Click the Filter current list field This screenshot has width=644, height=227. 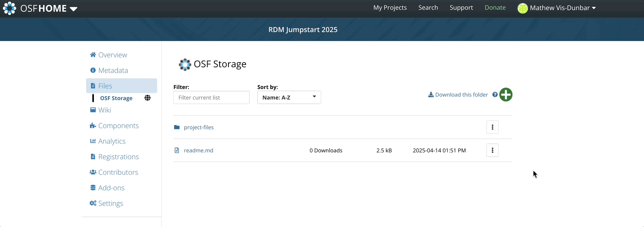[x=211, y=98]
